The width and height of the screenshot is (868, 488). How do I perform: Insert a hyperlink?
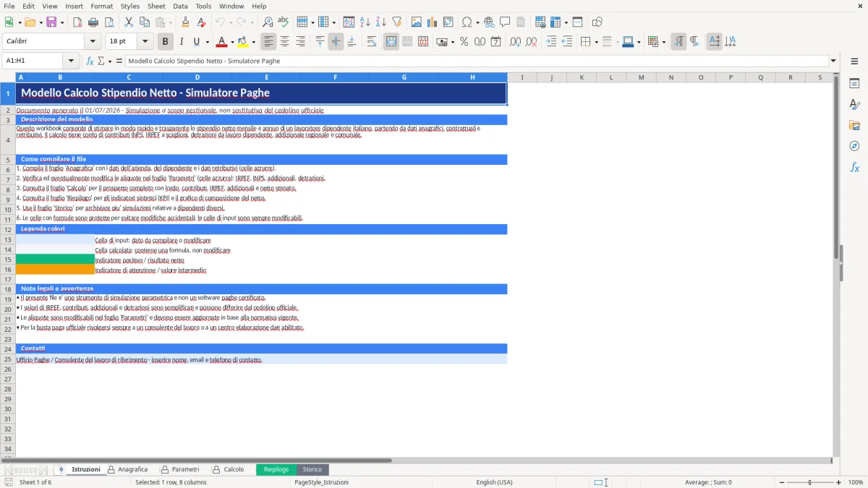(x=489, y=22)
